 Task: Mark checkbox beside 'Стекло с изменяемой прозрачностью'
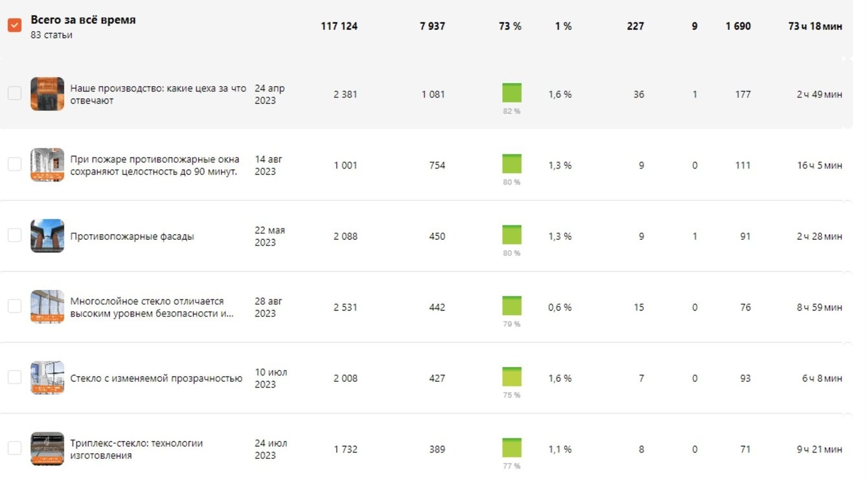(x=14, y=377)
